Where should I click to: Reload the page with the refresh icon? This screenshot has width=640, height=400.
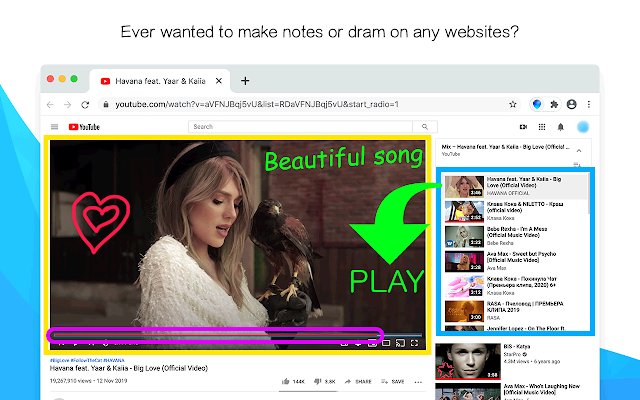(85, 105)
